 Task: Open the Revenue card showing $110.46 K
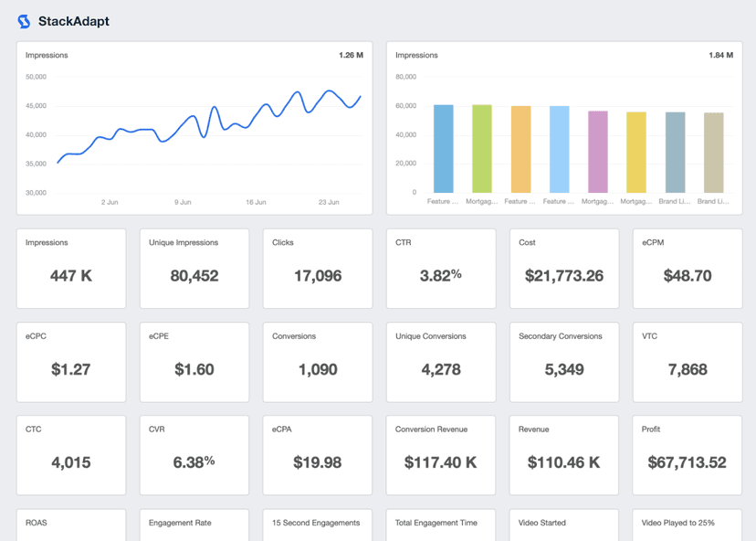point(563,454)
